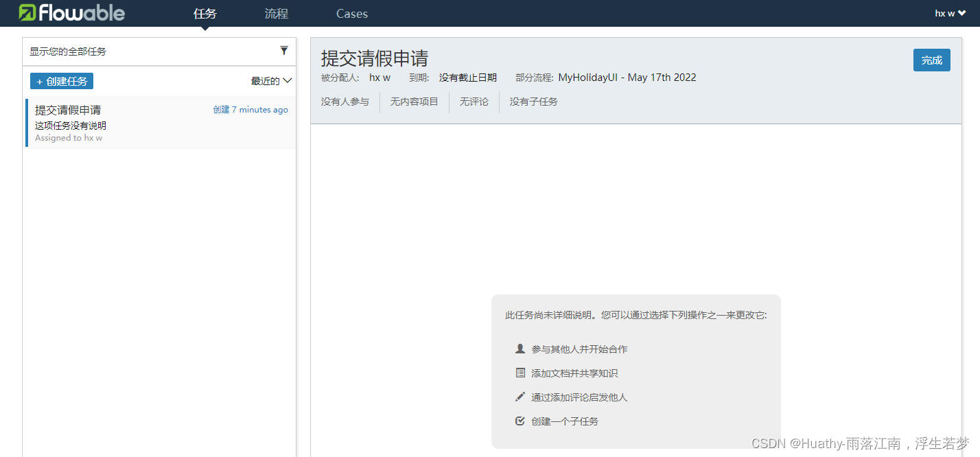
Task: Select the 提交请假申请 task in list
Action: tap(161, 124)
